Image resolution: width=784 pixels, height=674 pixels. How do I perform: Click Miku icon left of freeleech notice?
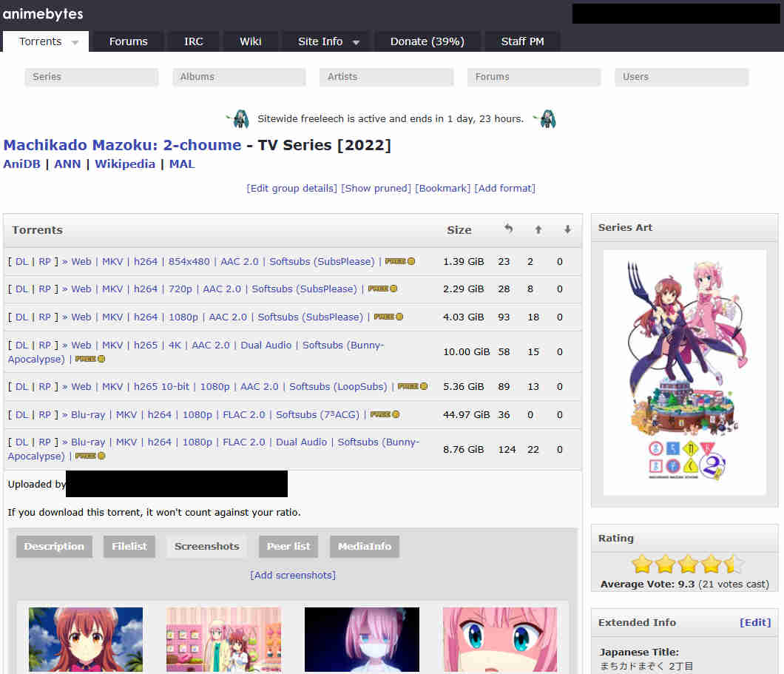pyautogui.click(x=238, y=119)
